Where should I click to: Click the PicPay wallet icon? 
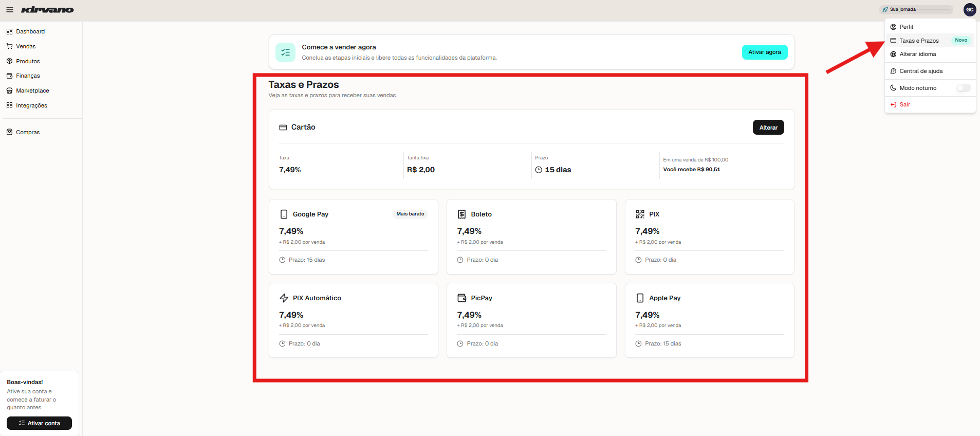462,298
